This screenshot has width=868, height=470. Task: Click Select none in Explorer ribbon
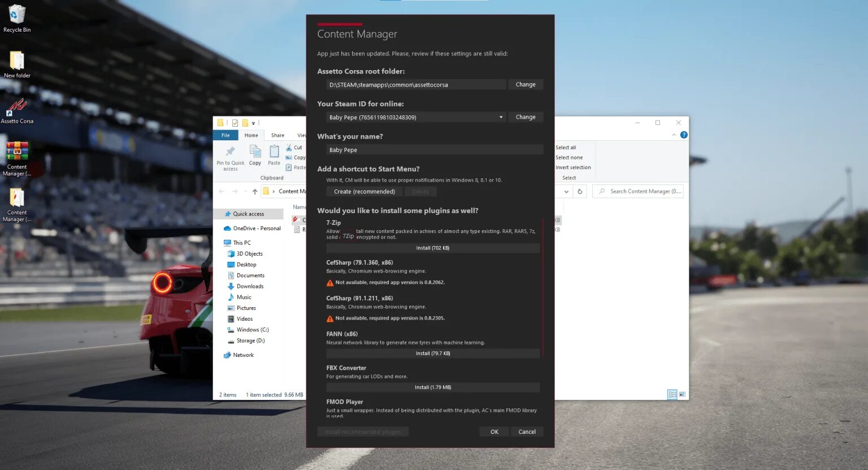pyautogui.click(x=569, y=158)
